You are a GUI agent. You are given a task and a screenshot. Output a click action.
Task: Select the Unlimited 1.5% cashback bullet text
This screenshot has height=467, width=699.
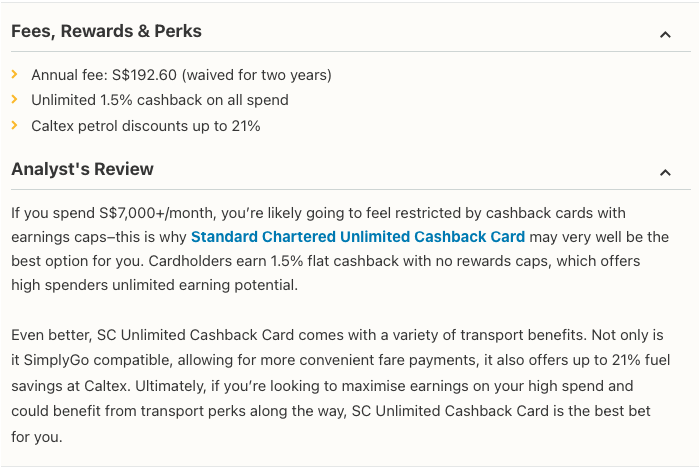click(x=160, y=100)
